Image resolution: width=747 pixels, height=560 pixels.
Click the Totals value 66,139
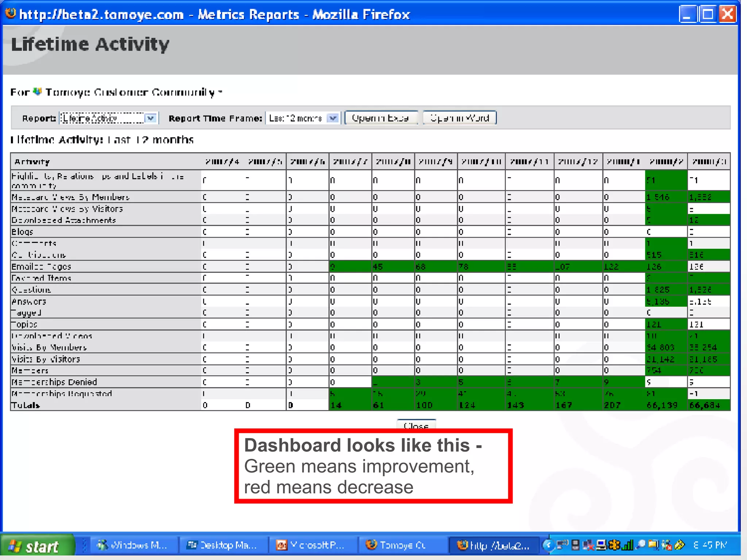tap(662, 405)
